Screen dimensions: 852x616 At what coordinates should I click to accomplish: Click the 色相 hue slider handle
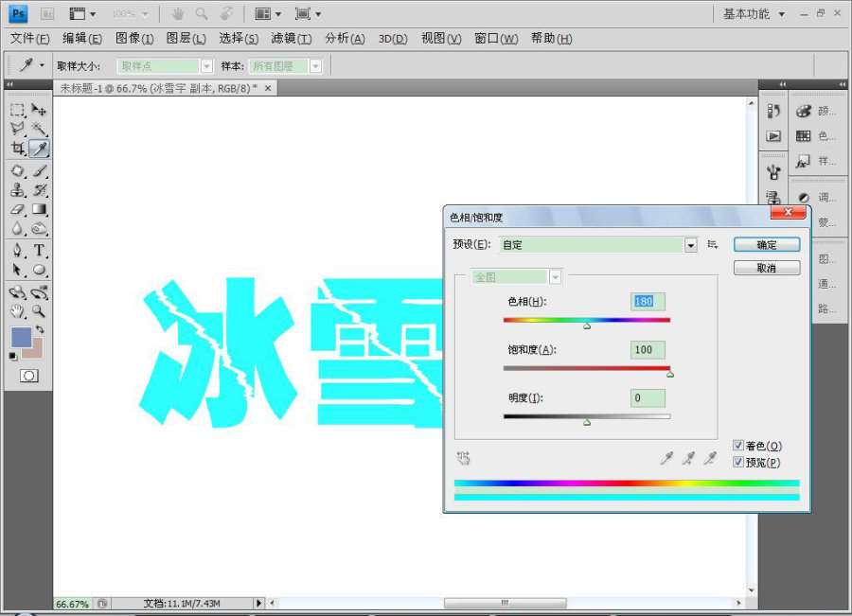point(587,326)
